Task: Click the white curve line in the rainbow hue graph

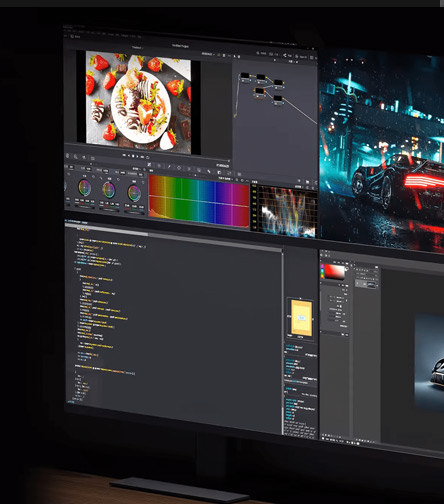Action: pos(199,201)
